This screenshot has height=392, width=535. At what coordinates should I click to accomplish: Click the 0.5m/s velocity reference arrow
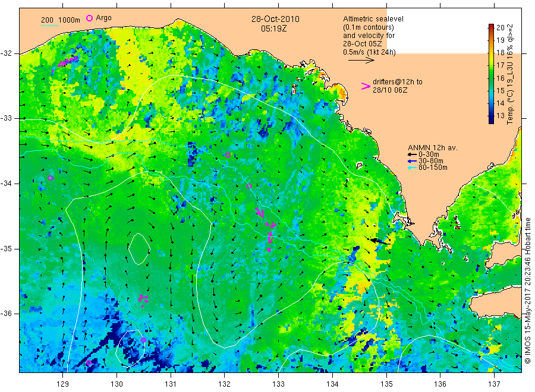click(361, 60)
